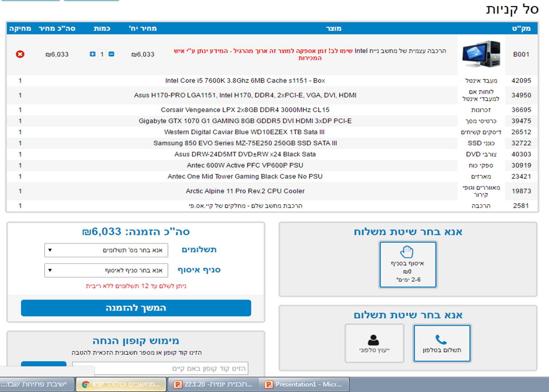Increase quantity with the plus icon

click(x=92, y=54)
